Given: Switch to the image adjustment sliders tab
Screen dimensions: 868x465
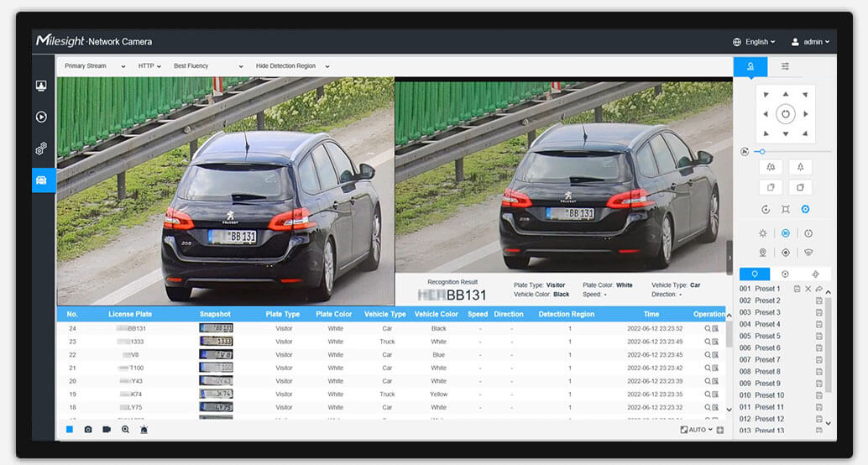Looking at the screenshot, I should click(785, 65).
